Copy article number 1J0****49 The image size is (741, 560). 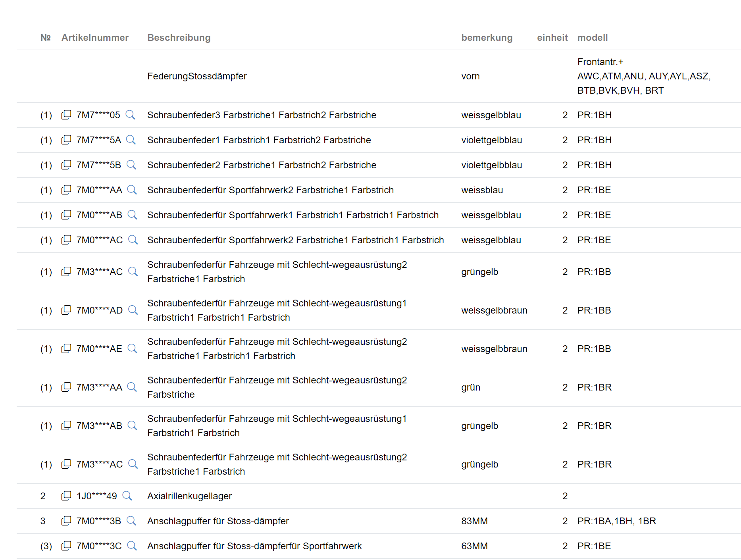[x=66, y=496]
